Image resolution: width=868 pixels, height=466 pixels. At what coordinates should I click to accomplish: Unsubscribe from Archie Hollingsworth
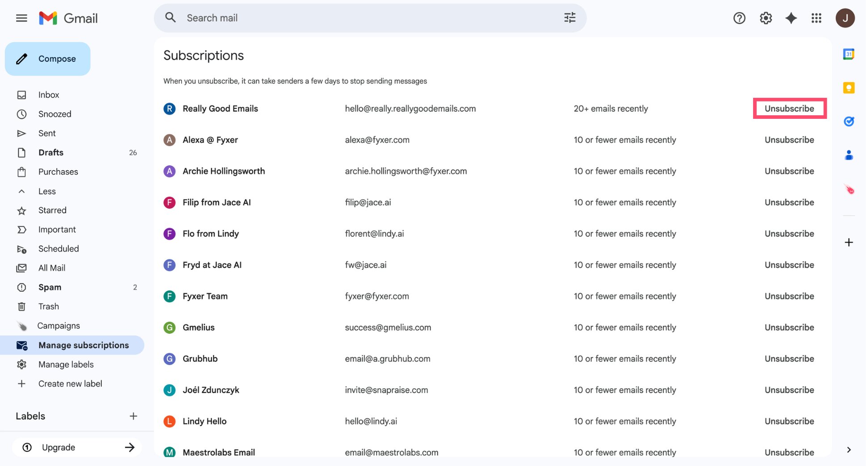tap(789, 171)
